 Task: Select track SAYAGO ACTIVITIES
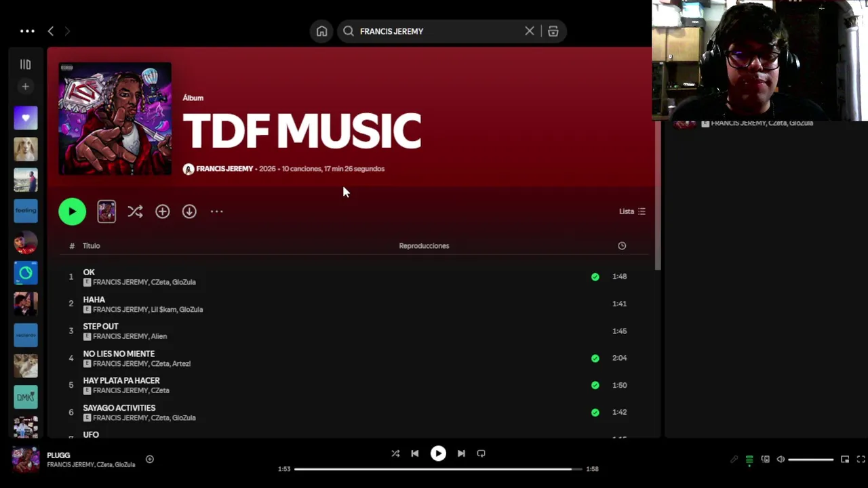(x=353, y=412)
